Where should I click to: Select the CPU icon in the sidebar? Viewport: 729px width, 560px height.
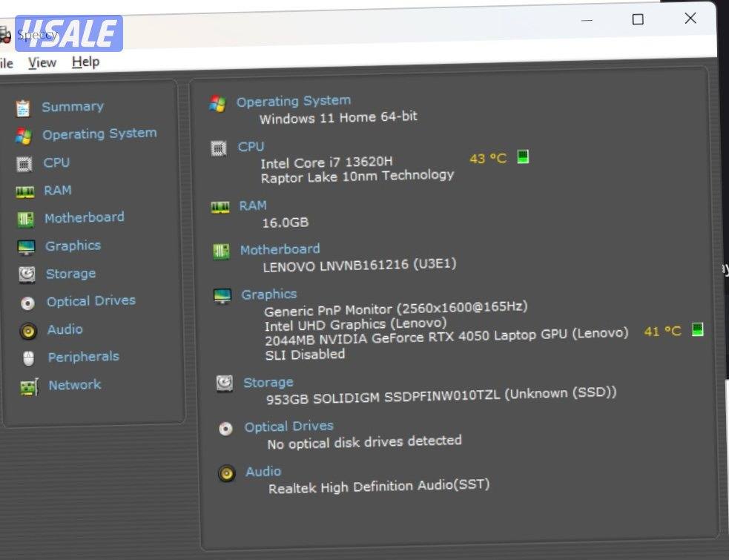(x=24, y=162)
